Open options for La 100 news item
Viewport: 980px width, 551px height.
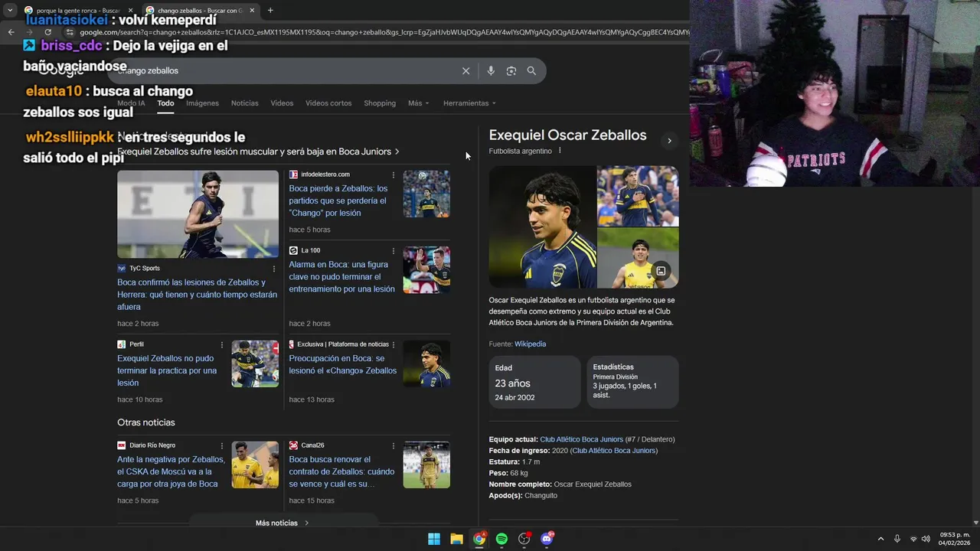[394, 250]
